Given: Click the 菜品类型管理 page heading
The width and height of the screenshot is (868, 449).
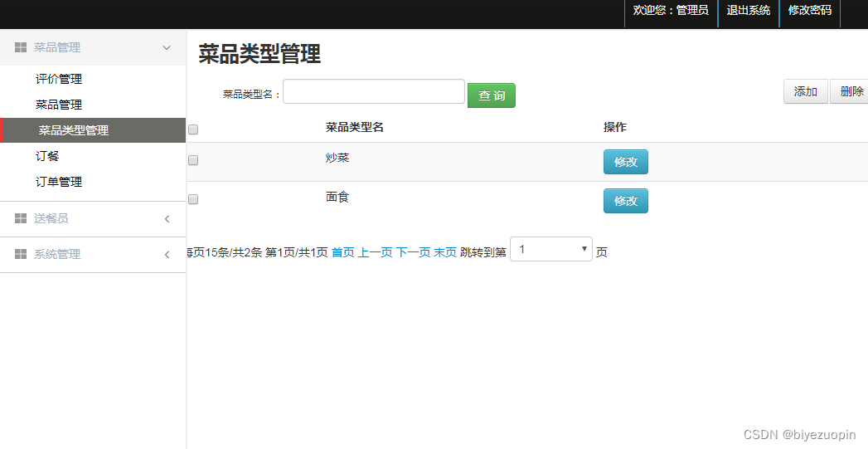Looking at the screenshot, I should click(259, 54).
